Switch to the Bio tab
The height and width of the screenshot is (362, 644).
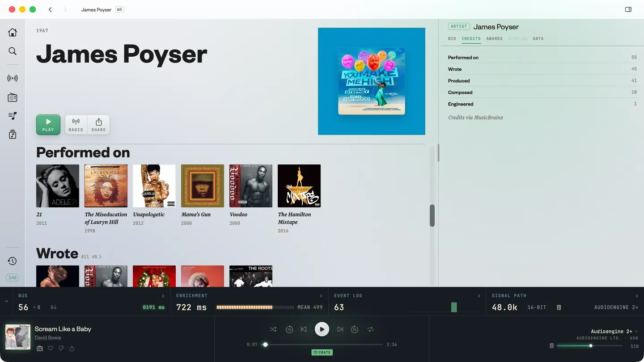[452, 39]
